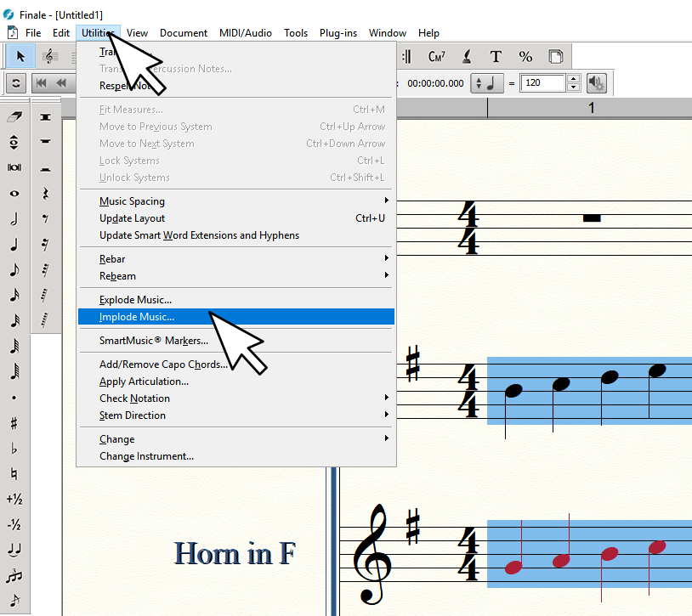
Task: Select the tuplet tool
Action: 14,576
